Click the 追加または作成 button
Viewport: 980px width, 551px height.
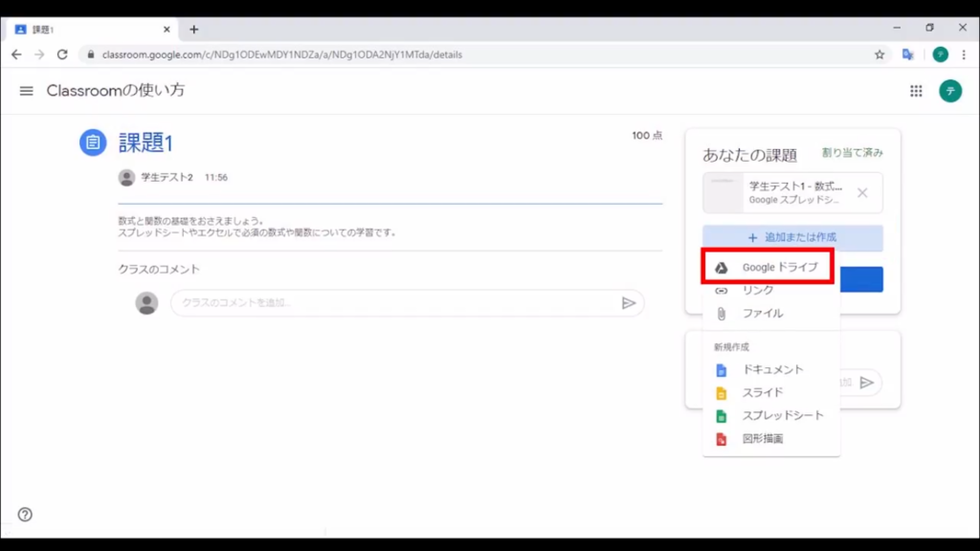click(792, 238)
